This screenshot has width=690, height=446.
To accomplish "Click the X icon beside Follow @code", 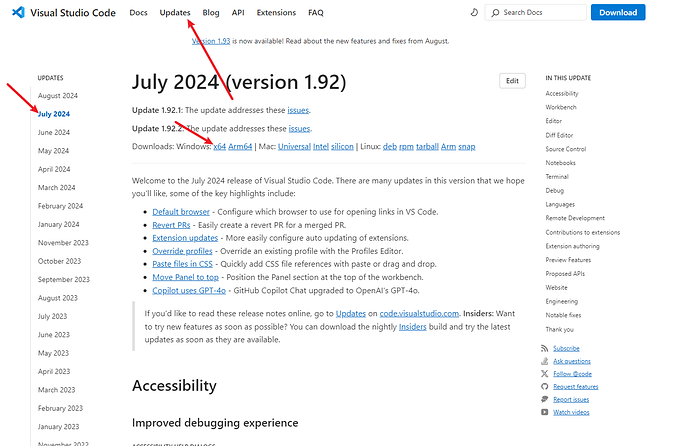I will [544, 373].
